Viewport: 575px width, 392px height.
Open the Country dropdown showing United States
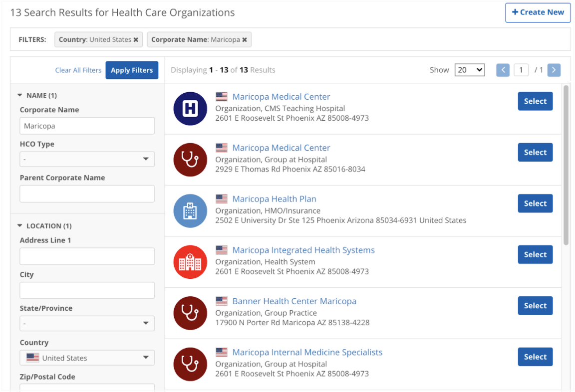(x=87, y=358)
